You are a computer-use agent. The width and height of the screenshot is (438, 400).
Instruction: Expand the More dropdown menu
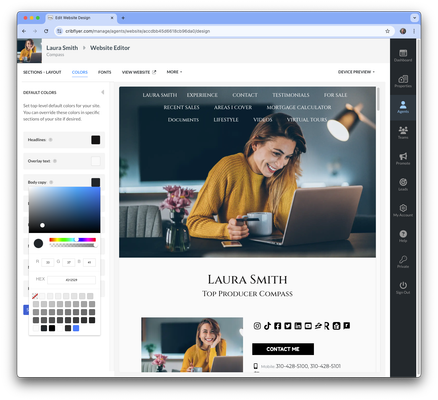tap(174, 72)
